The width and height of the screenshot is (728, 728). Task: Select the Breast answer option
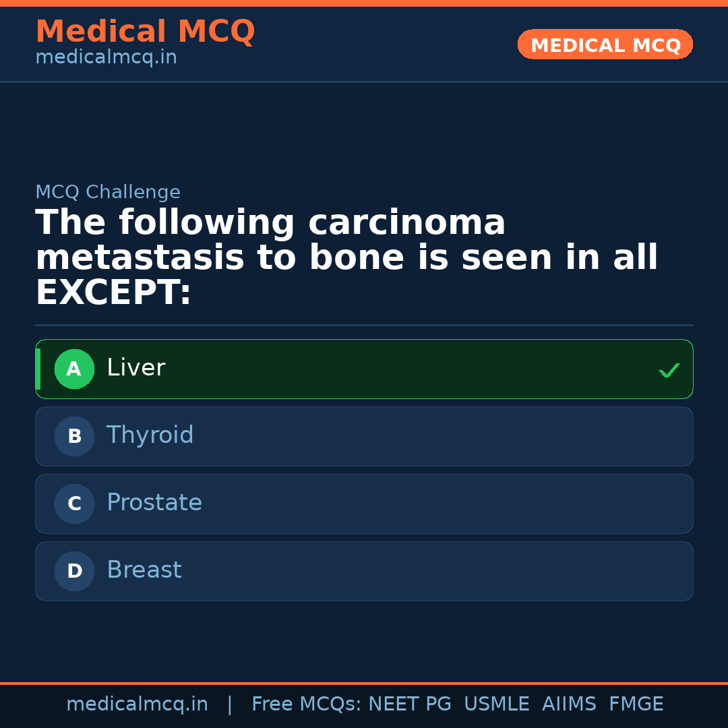point(364,571)
